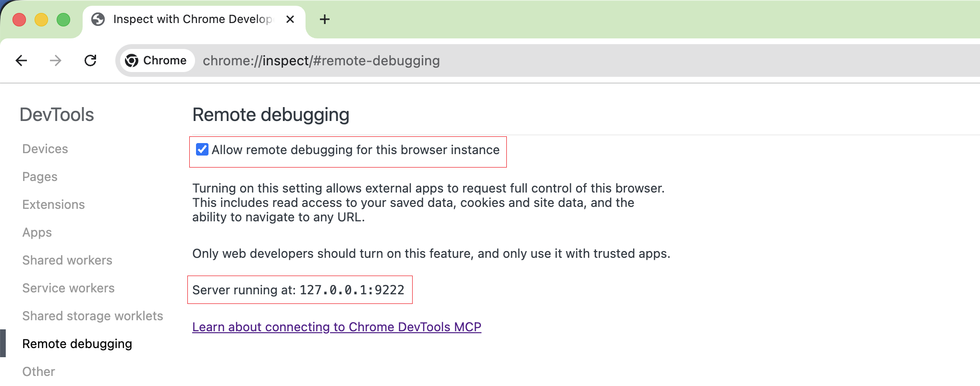Viewport: 980px width, 386px height.
Task: Open Shared storage worklets section
Action: [x=93, y=316]
